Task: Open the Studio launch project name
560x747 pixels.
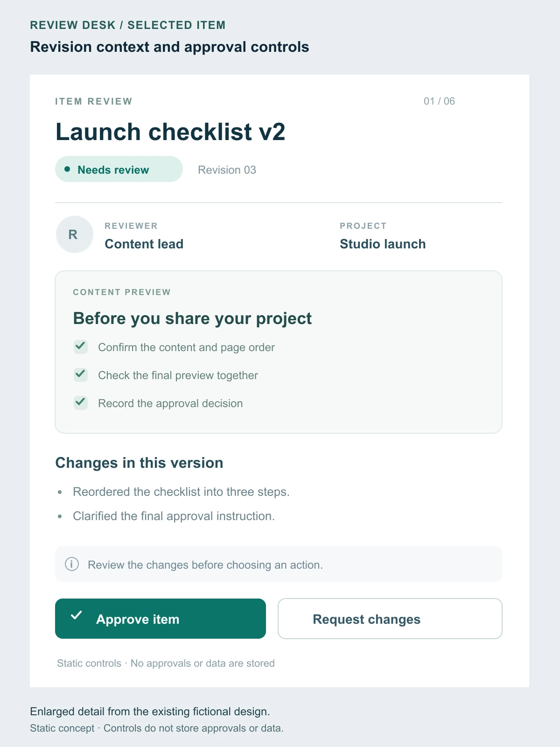Action: click(x=383, y=244)
